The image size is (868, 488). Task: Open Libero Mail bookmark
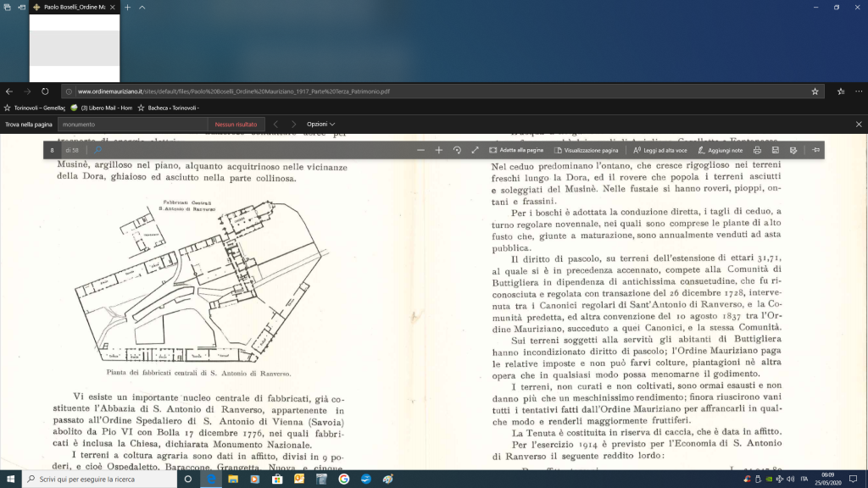(x=102, y=108)
